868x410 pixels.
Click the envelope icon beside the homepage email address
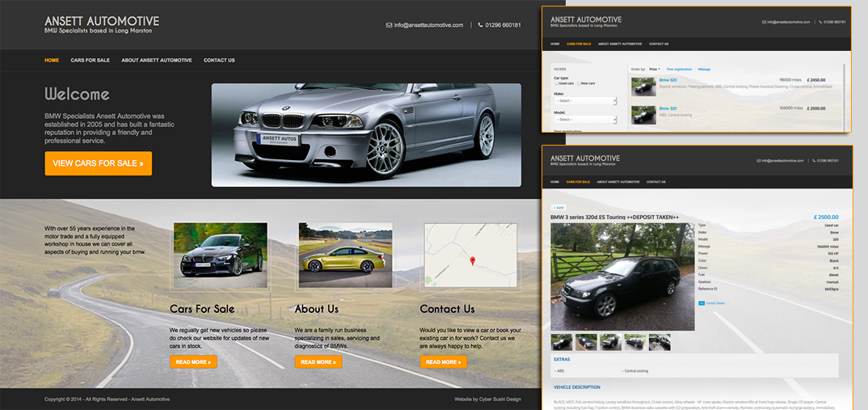click(389, 25)
